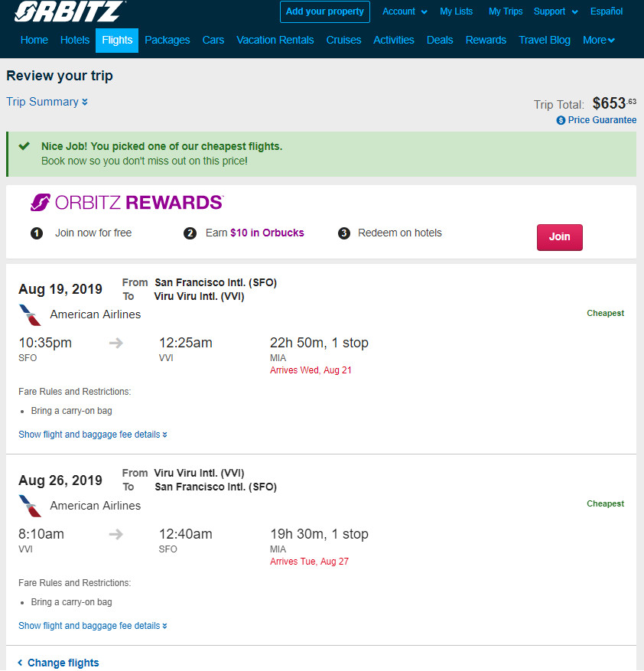Switch to the Hotels tab

click(75, 41)
